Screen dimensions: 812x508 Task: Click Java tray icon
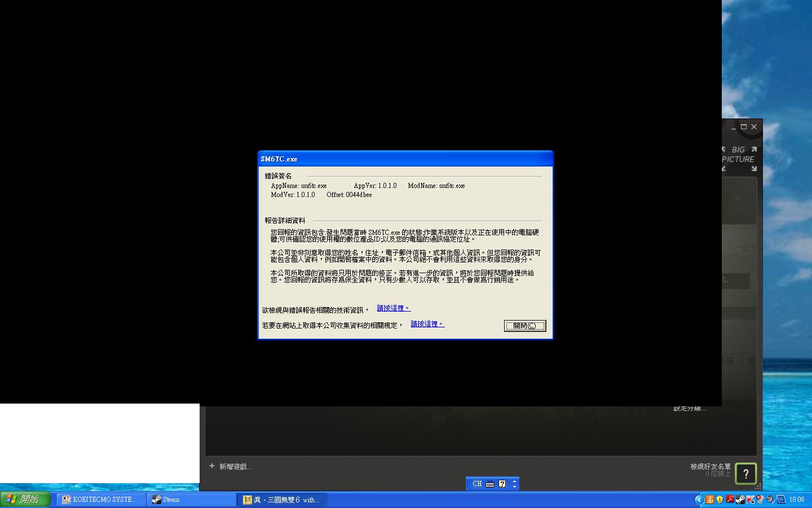tap(710, 500)
